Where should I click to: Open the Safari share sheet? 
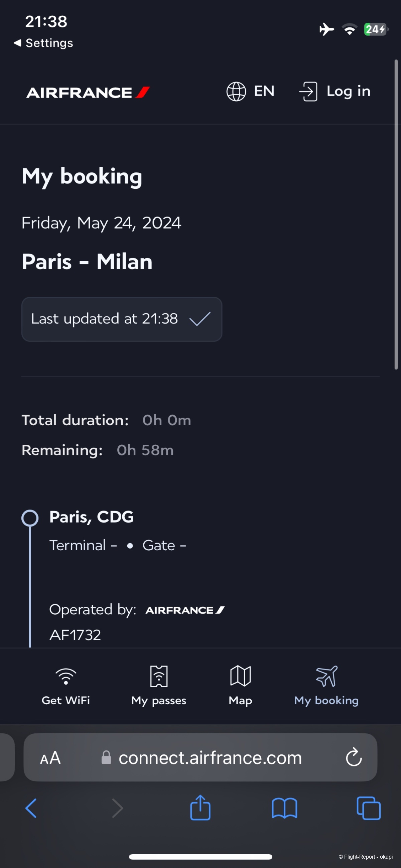[x=200, y=807]
